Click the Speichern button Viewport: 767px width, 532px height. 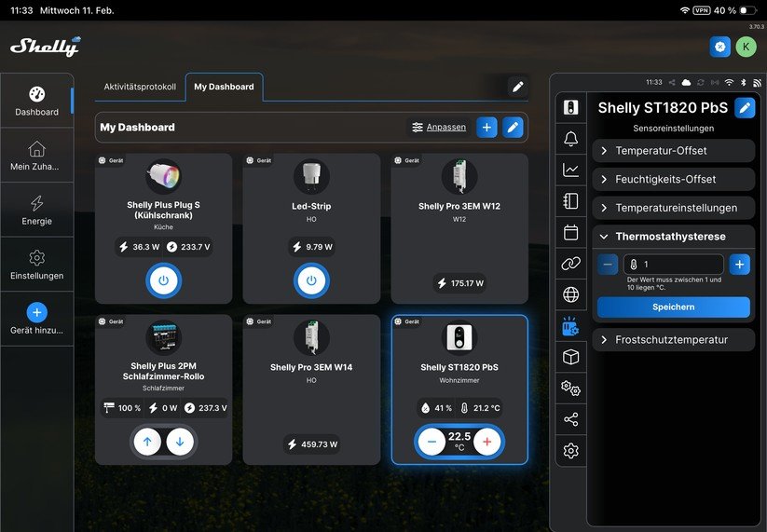(673, 307)
